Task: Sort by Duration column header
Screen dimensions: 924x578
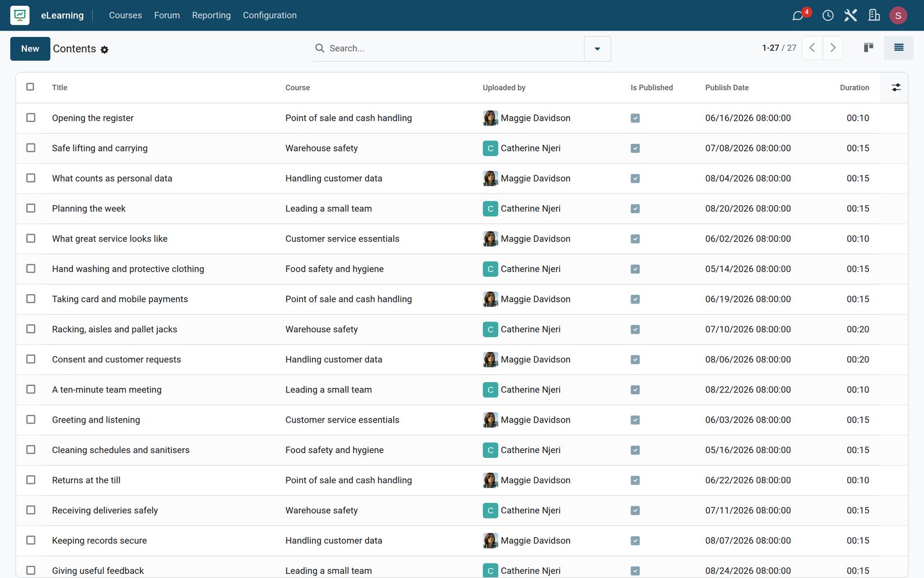Action: click(x=854, y=88)
